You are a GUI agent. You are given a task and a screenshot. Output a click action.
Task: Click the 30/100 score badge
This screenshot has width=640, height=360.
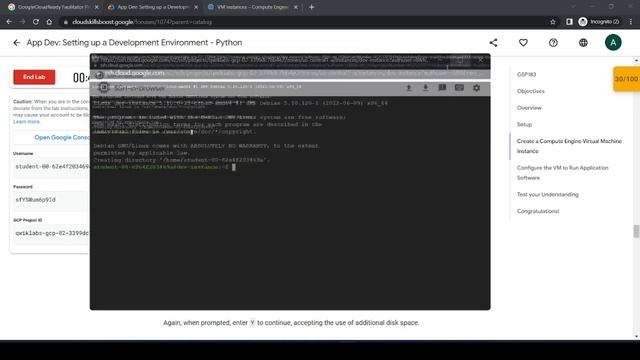point(627,79)
